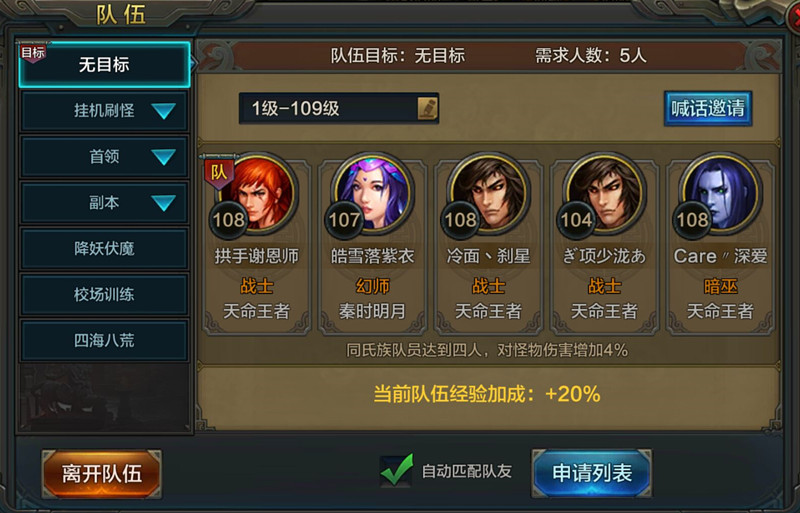
Task: Select the ぎ项少泷あ level 104 portrait
Action: 605,193
